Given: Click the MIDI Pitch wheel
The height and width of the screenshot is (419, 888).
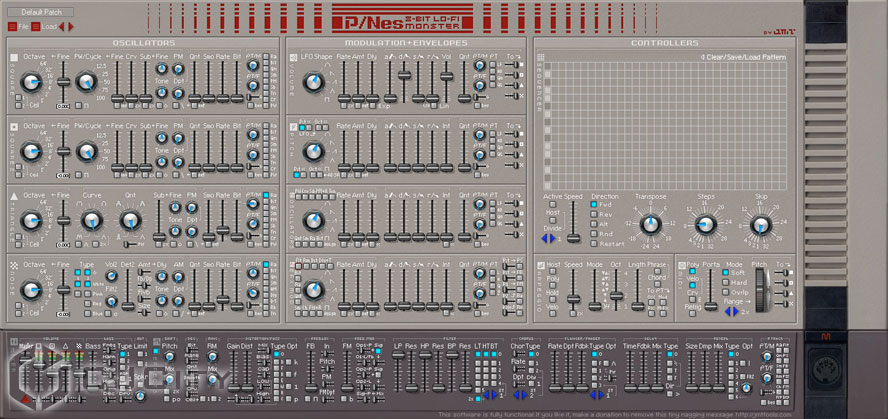Looking at the screenshot, I should [x=760, y=291].
